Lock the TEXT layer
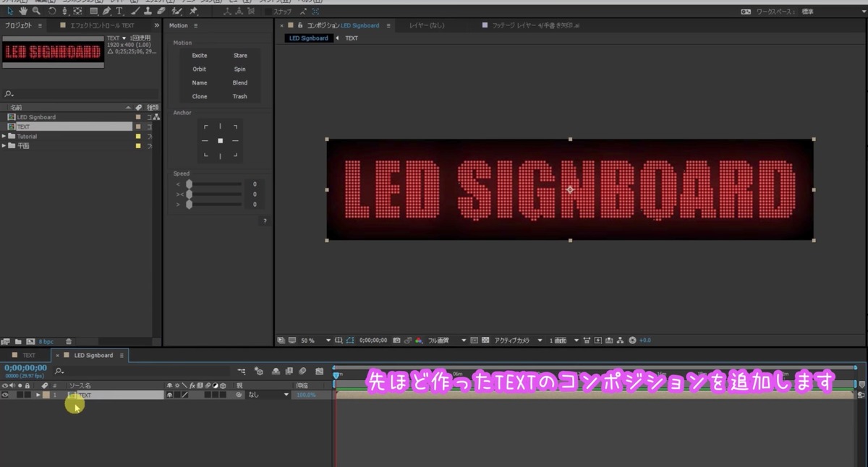The width and height of the screenshot is (868, 467). [x=27, y=395]
